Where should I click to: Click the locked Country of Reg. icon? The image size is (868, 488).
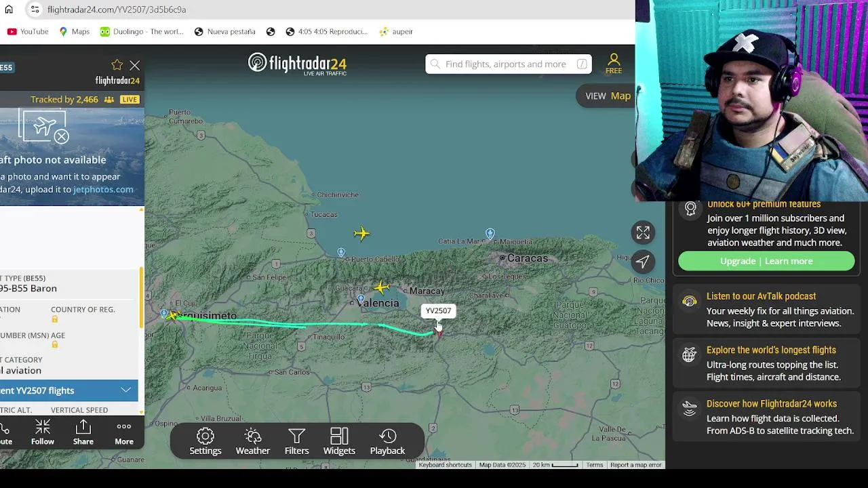point(55,319)
